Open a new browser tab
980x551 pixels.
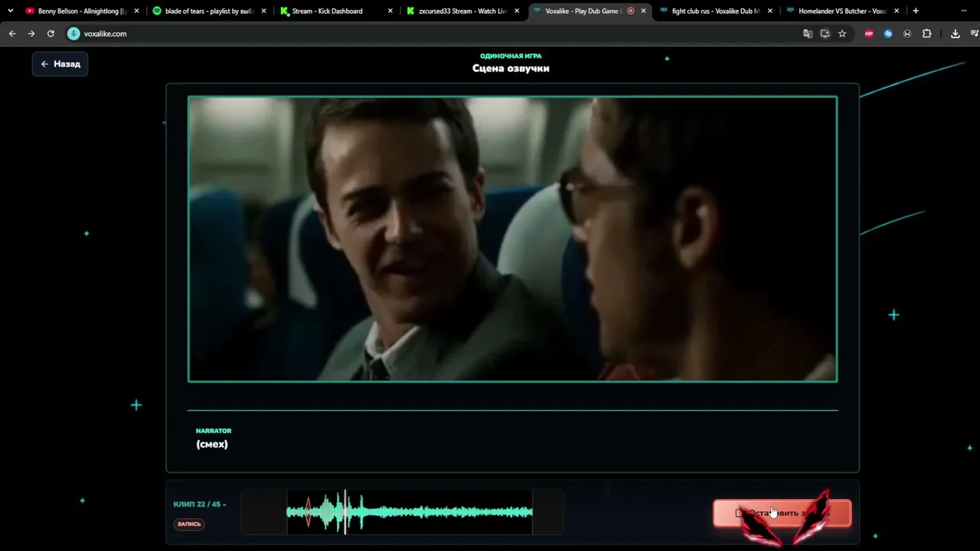916,11
